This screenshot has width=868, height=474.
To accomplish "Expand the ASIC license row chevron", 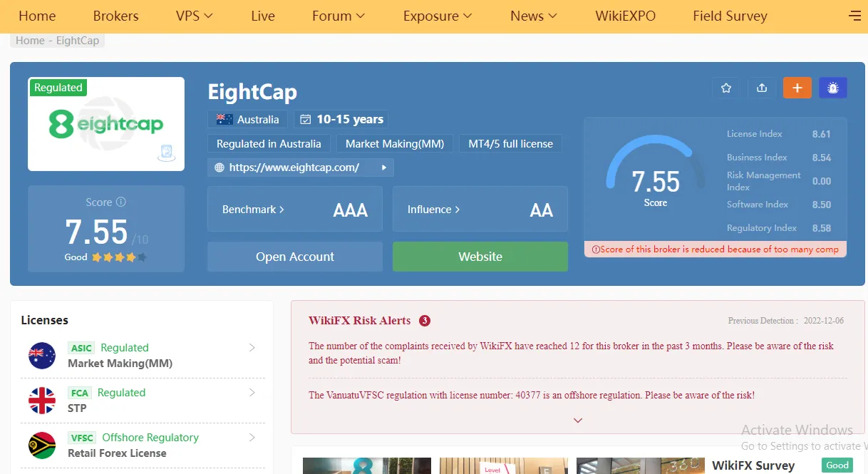I will tap(252, 348).
